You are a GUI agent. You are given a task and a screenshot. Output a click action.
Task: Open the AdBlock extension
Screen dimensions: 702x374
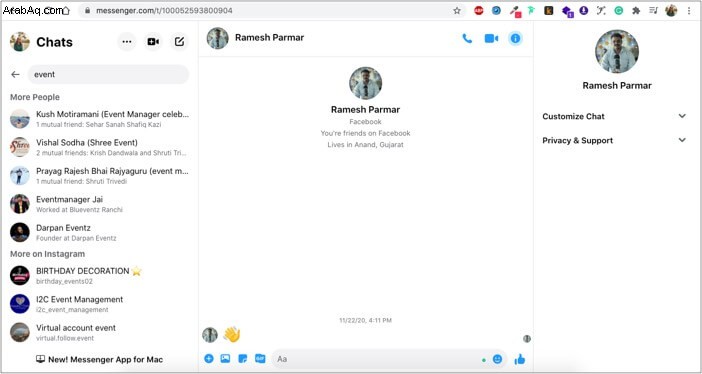point(479,11)
